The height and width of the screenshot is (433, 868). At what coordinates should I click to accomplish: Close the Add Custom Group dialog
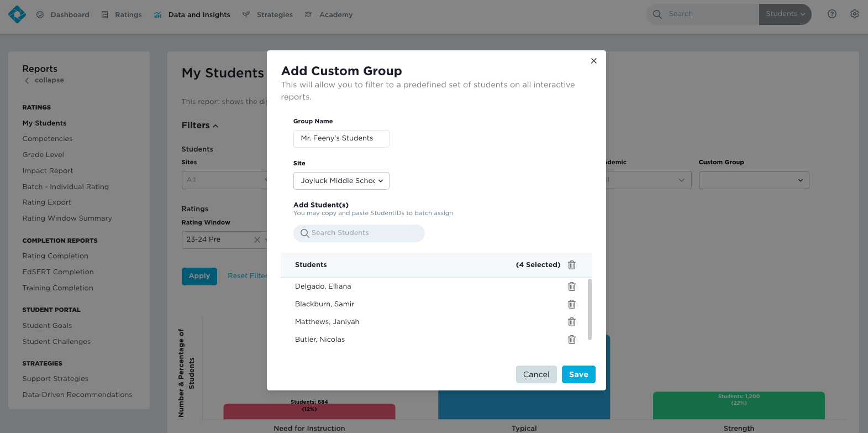coord(593,61)
